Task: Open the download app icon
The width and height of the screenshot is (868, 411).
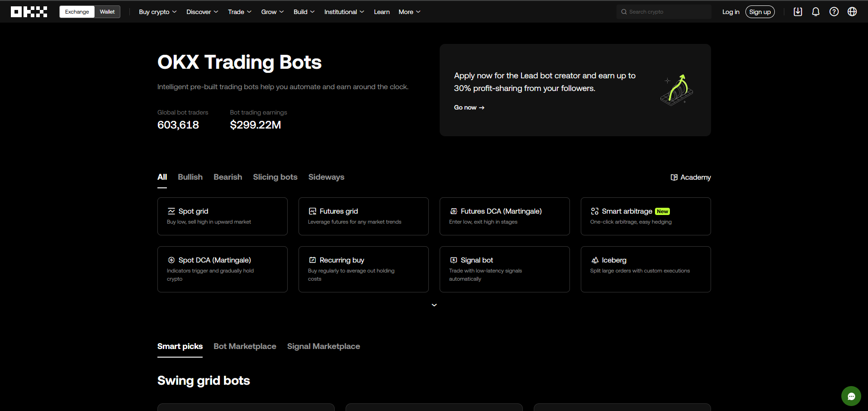Action: (798, 12)
